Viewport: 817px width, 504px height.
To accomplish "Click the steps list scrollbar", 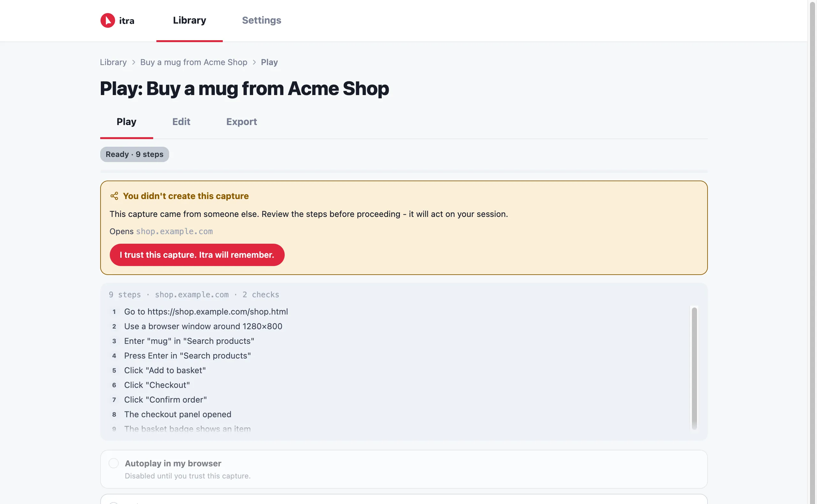I will tap(694, 368).
